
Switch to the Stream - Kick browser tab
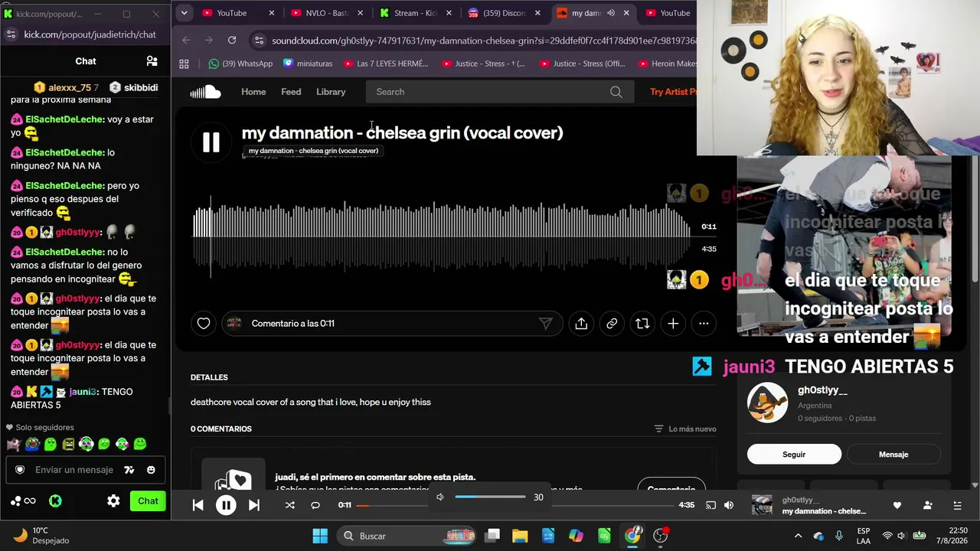point(416,13)
